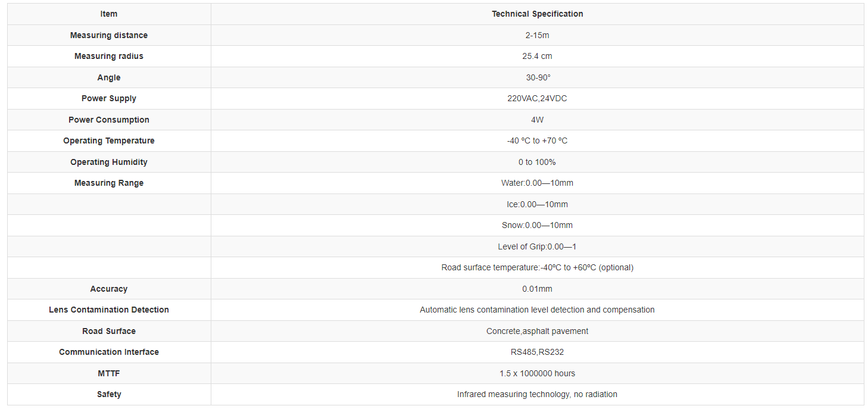Click the "Item" column header
Viewport: 868px width, 409px height.
109,14
